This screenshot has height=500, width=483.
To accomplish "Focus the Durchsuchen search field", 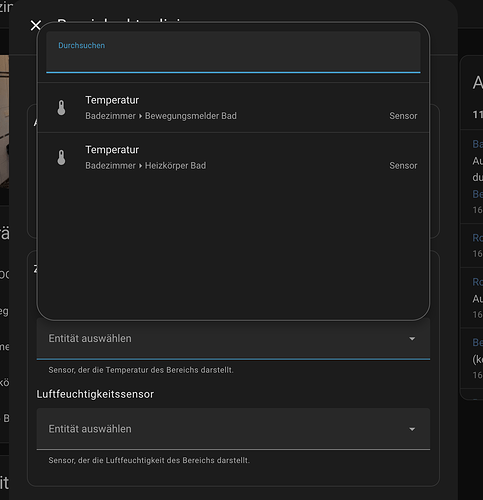I will 233,52.
